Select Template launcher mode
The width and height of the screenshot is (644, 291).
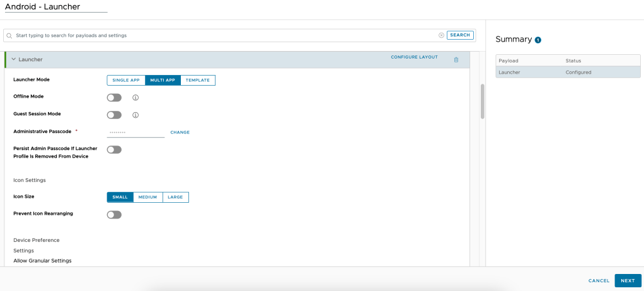coord(198,81)
